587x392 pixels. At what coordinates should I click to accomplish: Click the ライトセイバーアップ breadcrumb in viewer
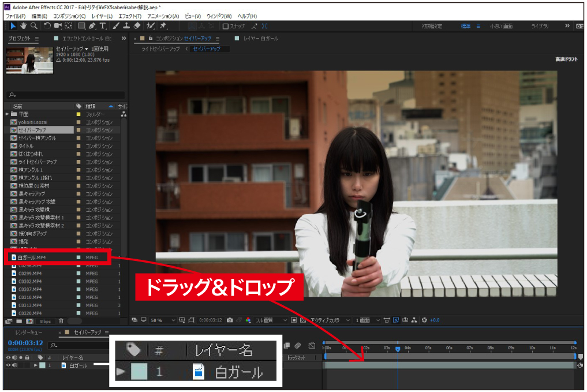click(160, 48)
